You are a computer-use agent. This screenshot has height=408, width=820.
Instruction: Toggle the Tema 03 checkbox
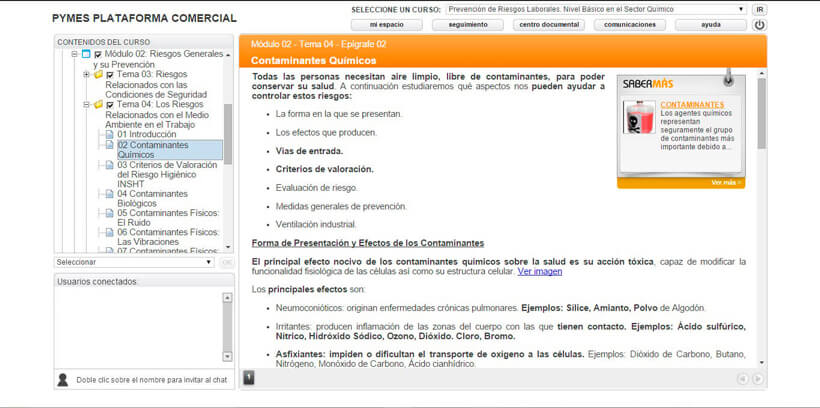(x=110, y=75)
